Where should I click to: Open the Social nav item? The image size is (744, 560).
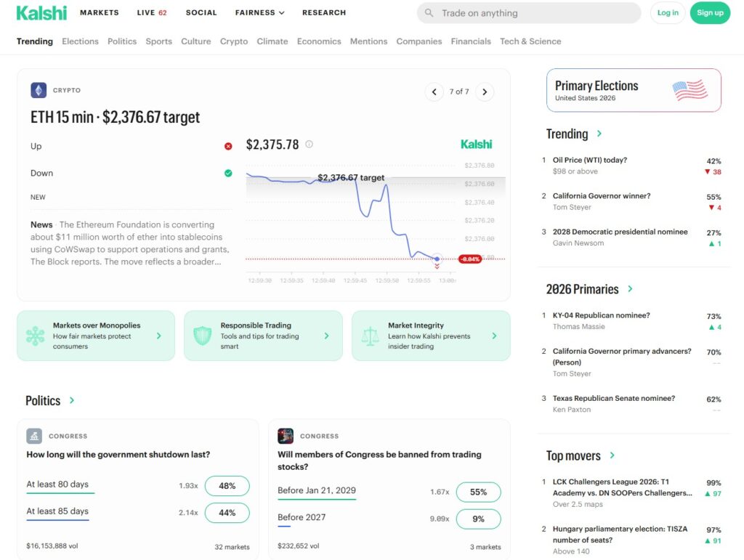[x=201, y=13]
